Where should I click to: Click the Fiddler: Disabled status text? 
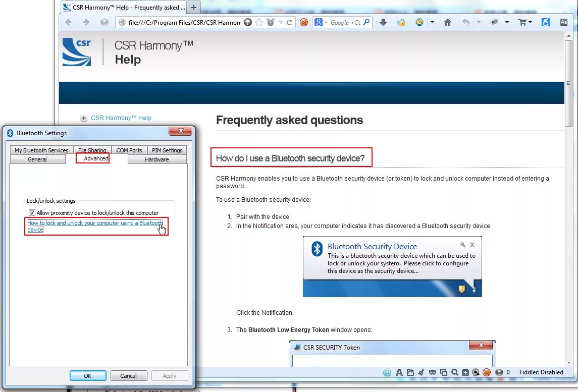tap(541, 372)
